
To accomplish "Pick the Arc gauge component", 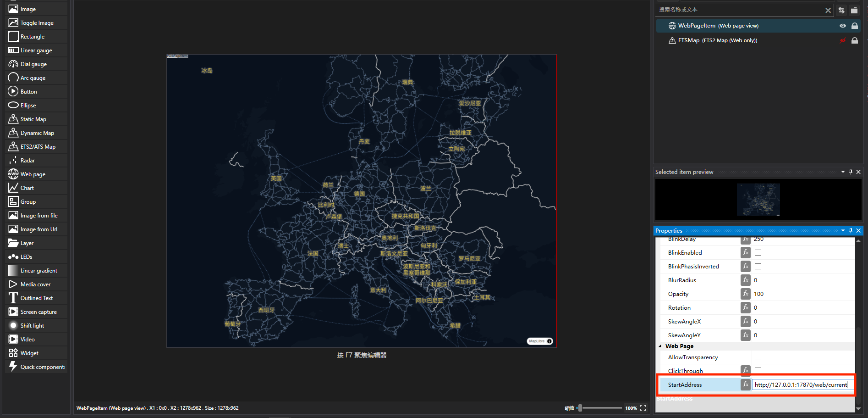I will (x=37, y=78).
